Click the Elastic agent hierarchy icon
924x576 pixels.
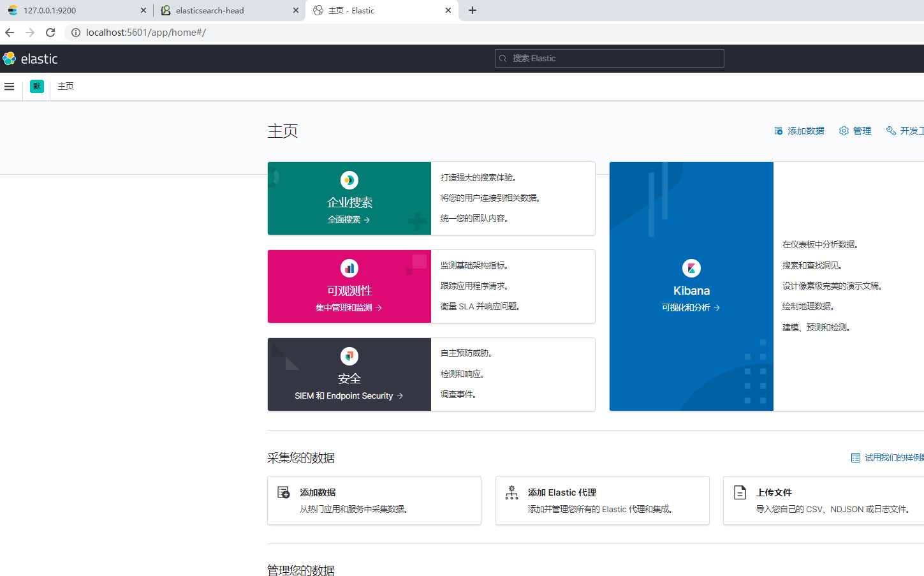pyautogui.click(x=511, y=492)
